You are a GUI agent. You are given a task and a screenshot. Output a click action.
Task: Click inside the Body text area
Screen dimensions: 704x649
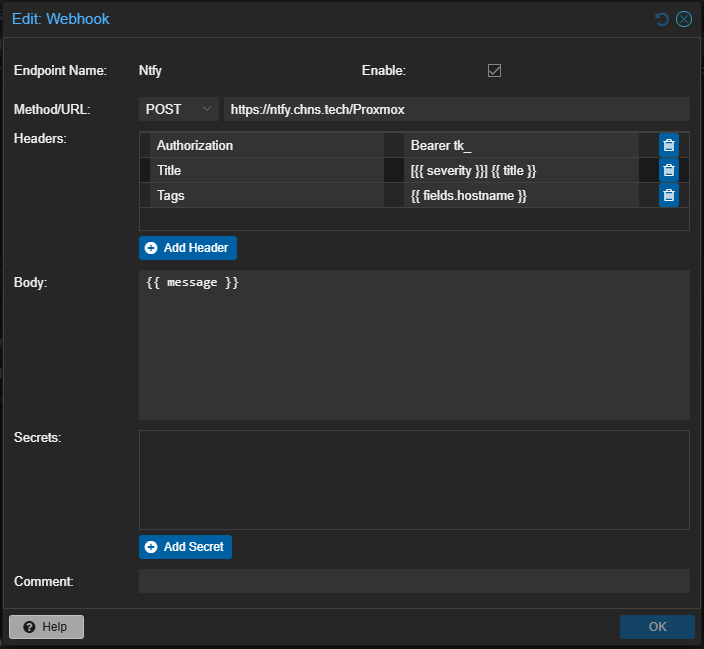414,345
